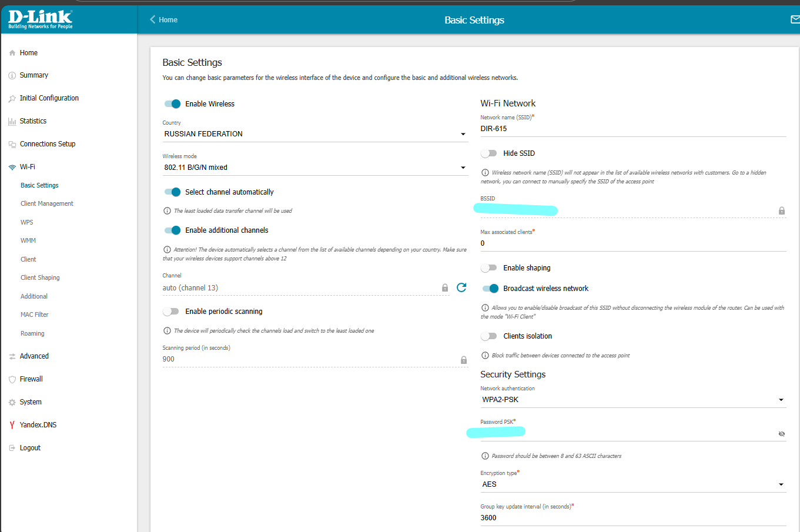This screenshot has width=800, height=532.
Task: Click the System gear icon
Action: coord(12,402)
